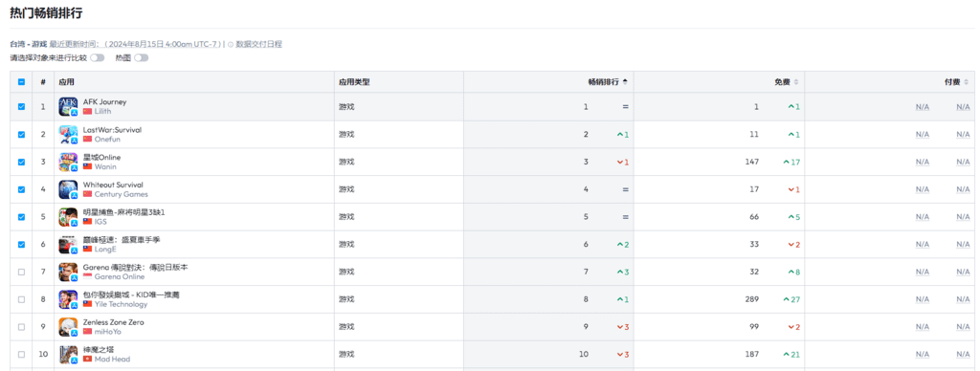Sort by the 畅销排行 column arrow
980x371 pixels.
[x=625, y=82]
